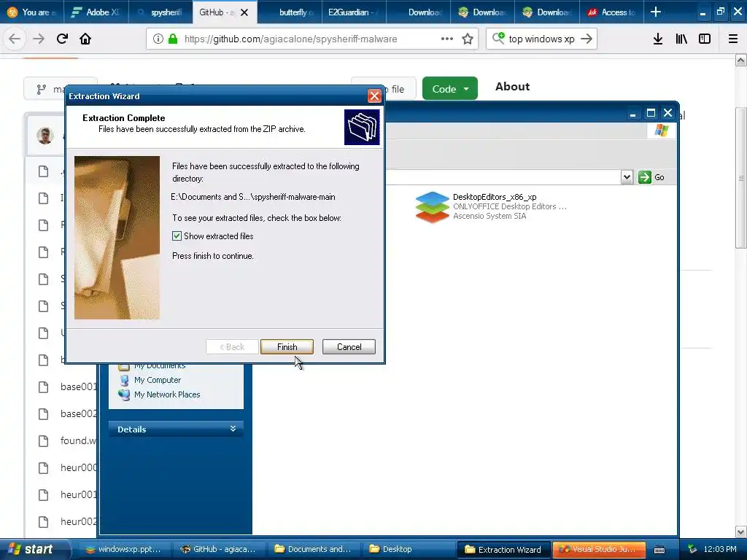Open the Explorer address bar dropdown arrow
747x560 pixels.
[627, 177]
